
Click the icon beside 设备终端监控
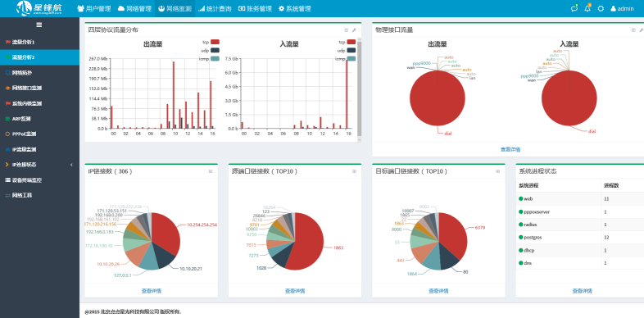pyautogui.click(x=8, y=180)
